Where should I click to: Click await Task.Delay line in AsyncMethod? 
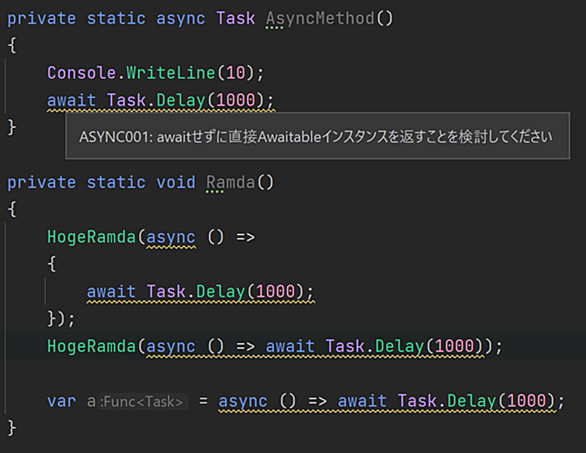(x=161, y=100)
